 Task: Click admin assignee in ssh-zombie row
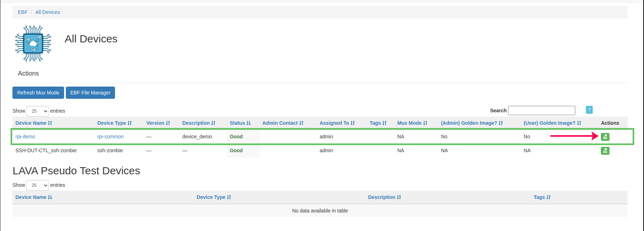click(x=326, y=150)
